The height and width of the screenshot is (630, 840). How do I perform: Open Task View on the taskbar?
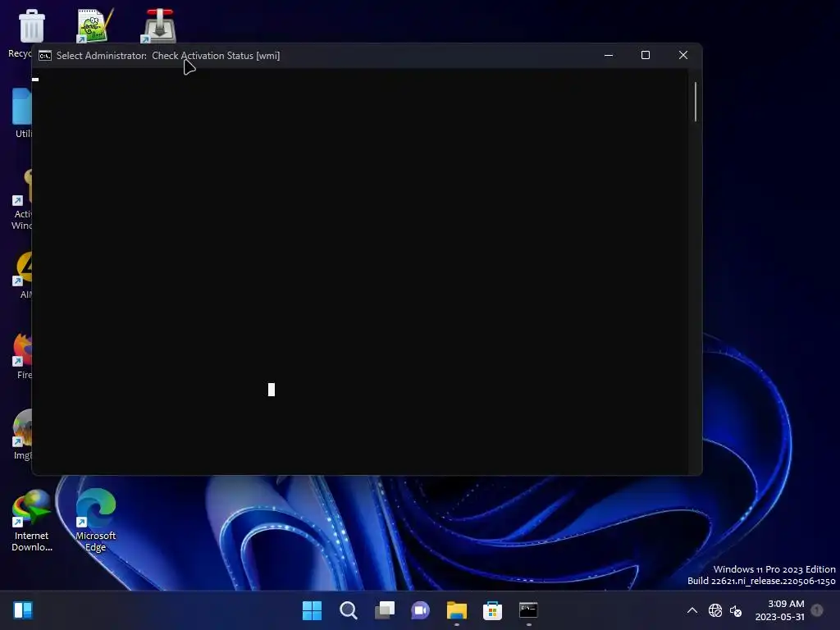point(385,610)
